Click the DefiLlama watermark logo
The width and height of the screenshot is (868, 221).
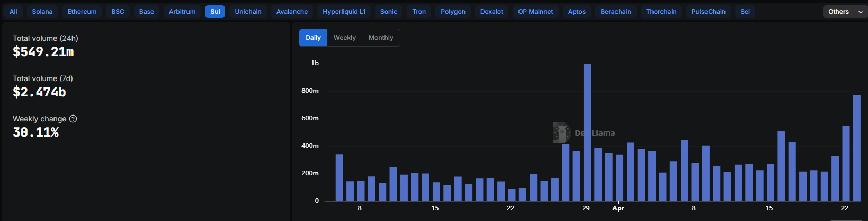pyautogui.click(x=561, y=132)
